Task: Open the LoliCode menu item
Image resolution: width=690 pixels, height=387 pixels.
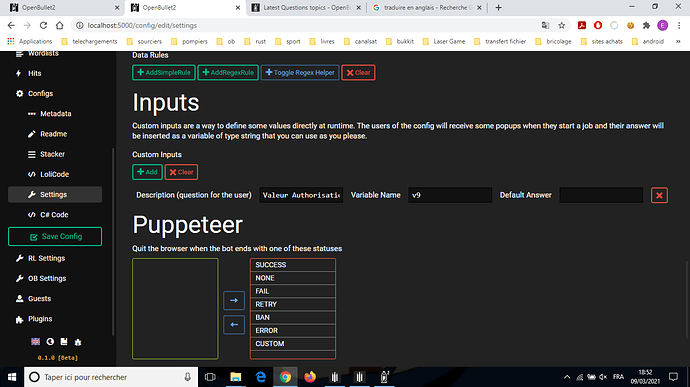Action: click(55, 174)
